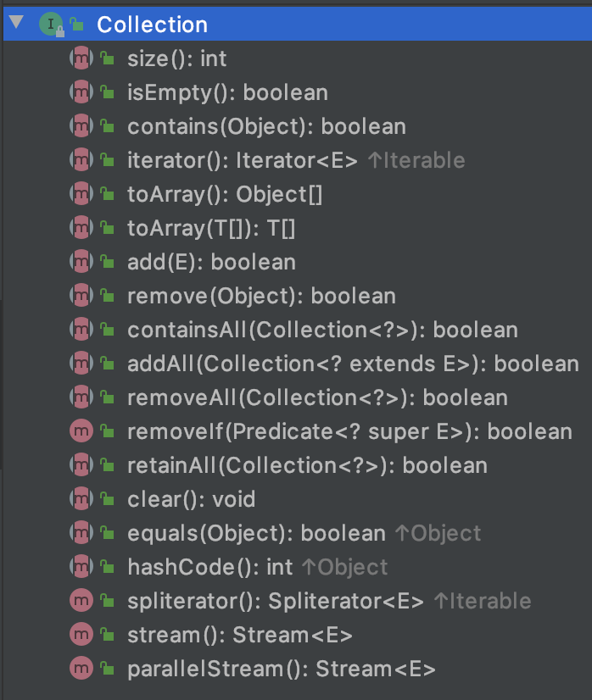592x700 pixels.
Task: Click the green lock icon next to add(E)
Action: [x=107, y=262]
